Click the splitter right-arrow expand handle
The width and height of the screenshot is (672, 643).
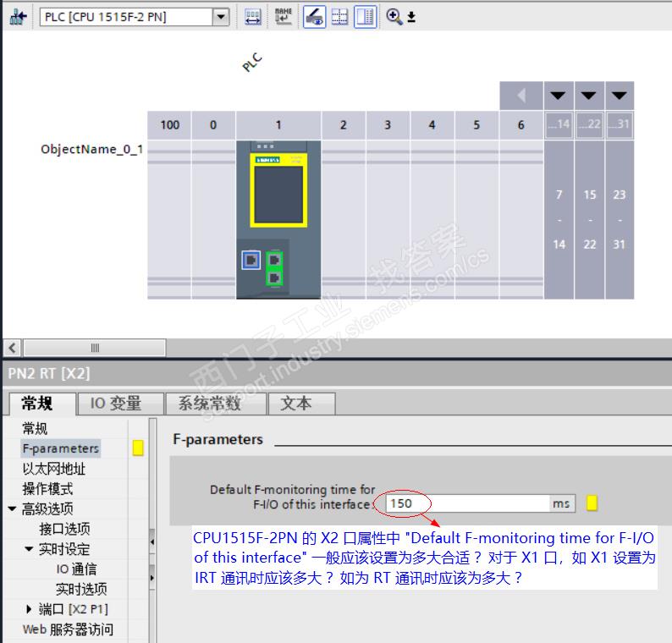pos(152,578)
